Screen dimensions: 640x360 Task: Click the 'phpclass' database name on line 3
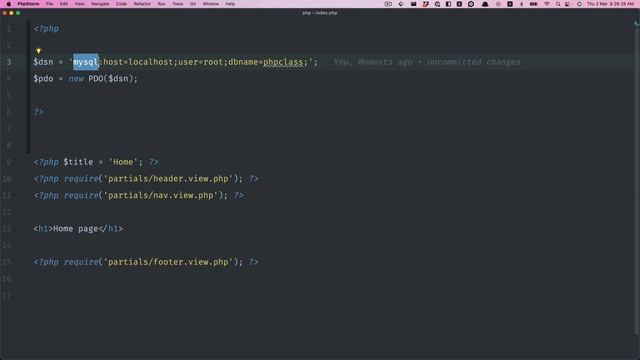click(x=283, y=62)
